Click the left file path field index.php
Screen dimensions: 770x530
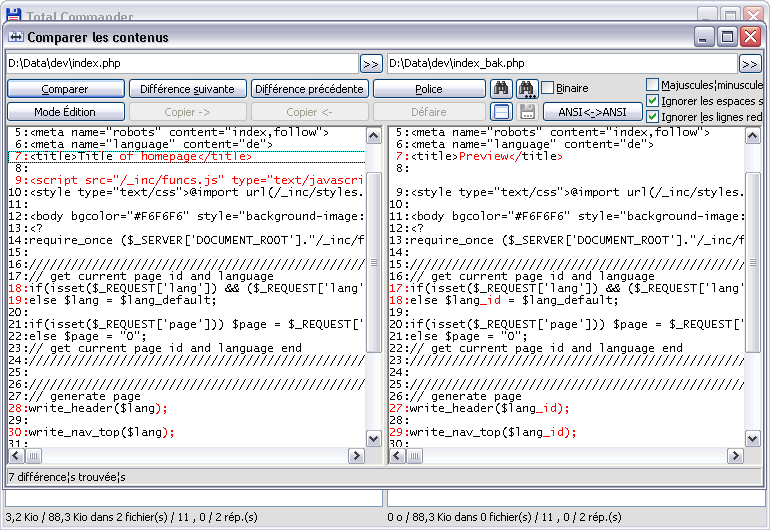coord(182,63)
